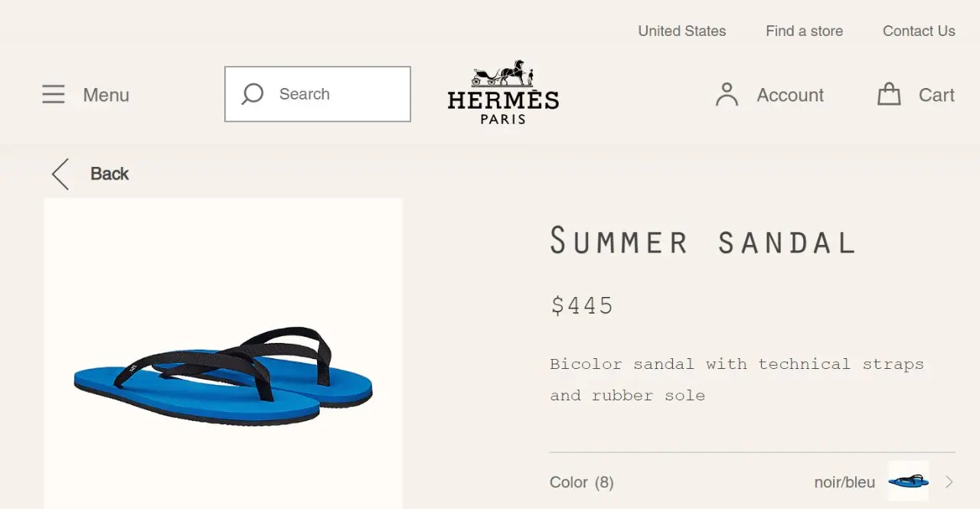Open the Menu navigation label
The image size is (980, 509).
pos(106,95)
